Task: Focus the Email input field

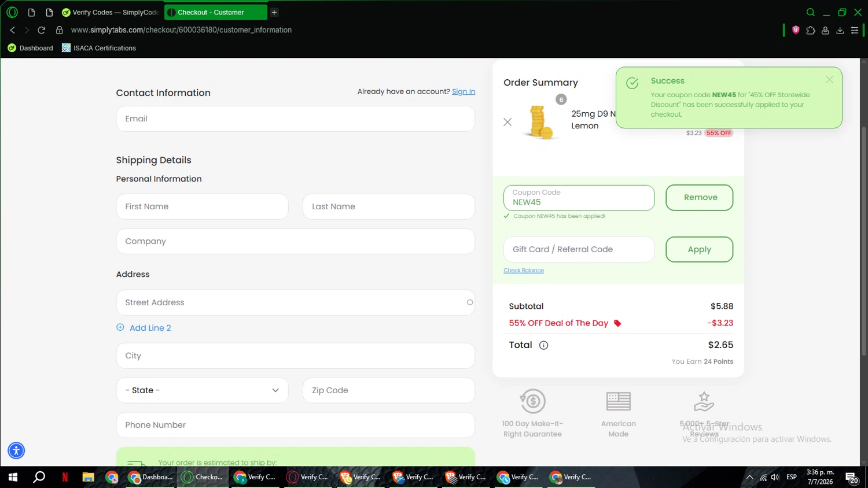Action: [295, 119]
